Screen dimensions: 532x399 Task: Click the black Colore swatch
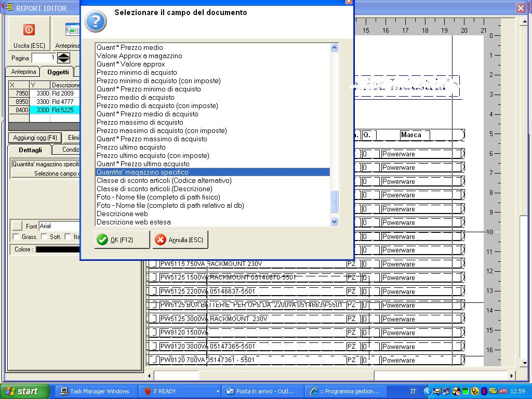[x=58, y=249]
